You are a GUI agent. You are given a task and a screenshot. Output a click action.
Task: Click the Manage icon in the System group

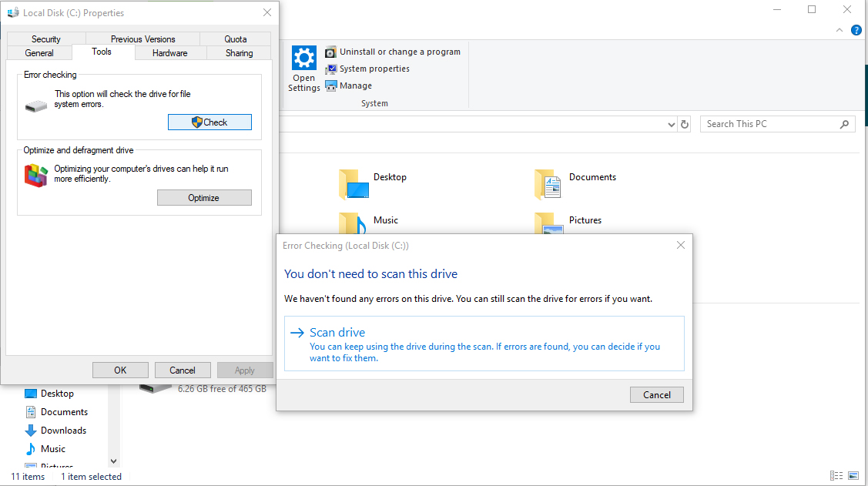332,85
